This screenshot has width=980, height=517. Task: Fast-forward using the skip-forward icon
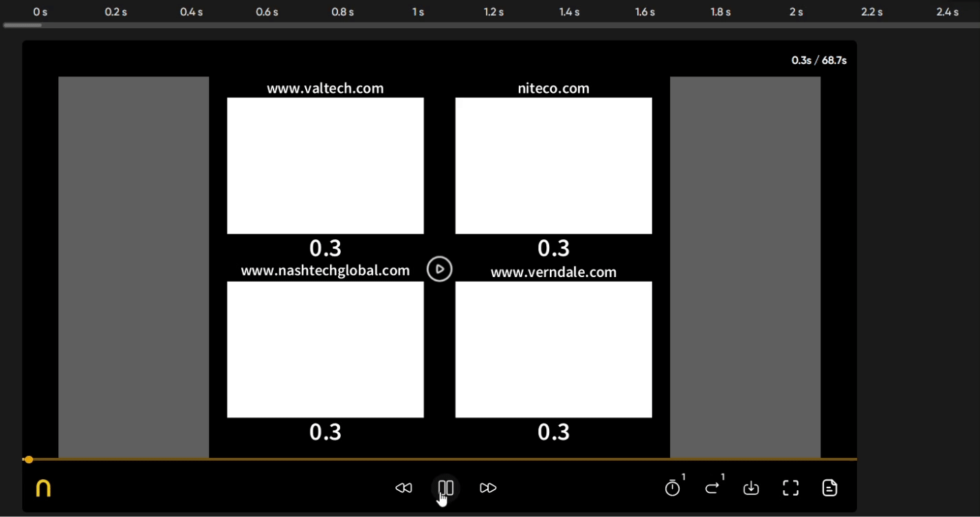tap(488, 487)
